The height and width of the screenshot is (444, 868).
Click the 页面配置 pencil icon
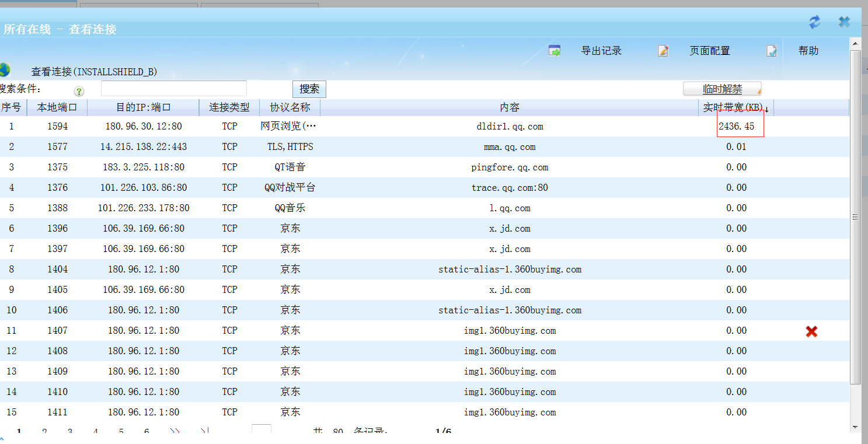[663, 51]
